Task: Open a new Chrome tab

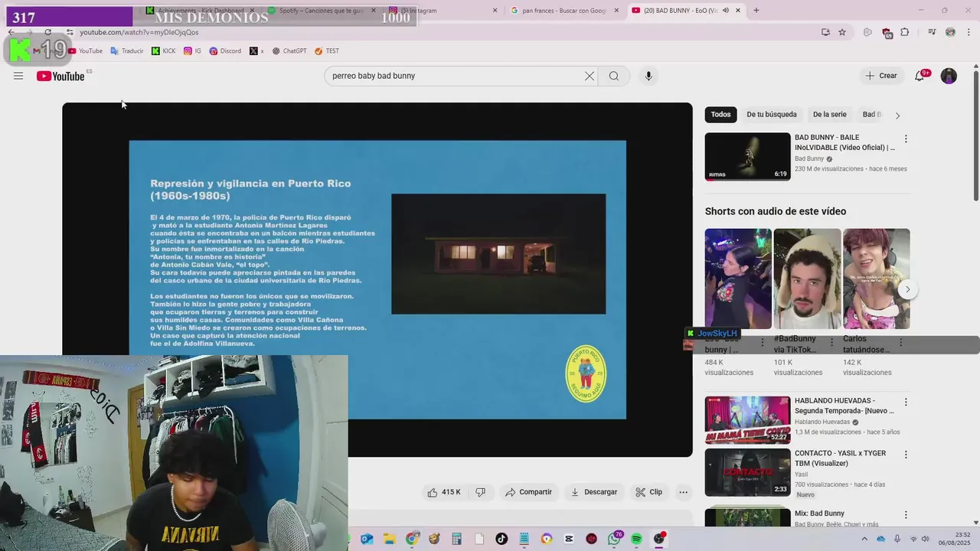Action: coord(756,11)
